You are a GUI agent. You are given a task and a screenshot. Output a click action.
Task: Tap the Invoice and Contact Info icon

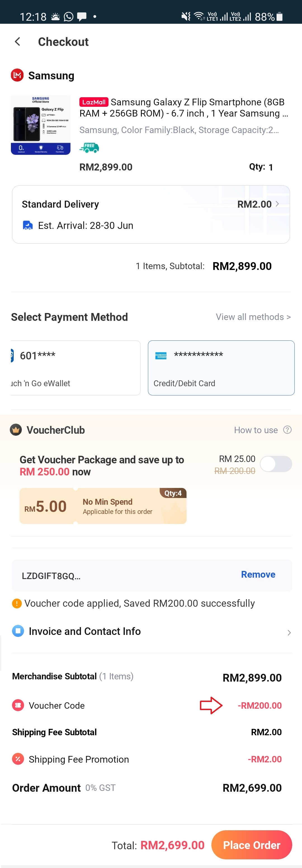pos(18,631)
